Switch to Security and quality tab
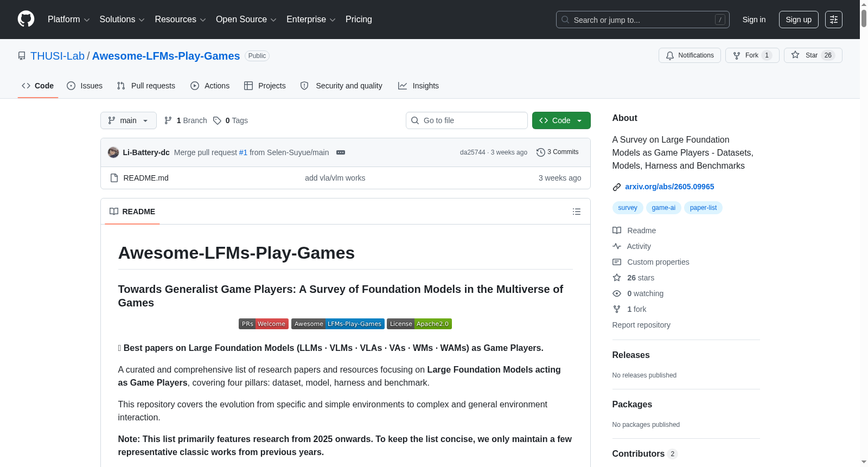The image size is (868, 467). (341, 86)
